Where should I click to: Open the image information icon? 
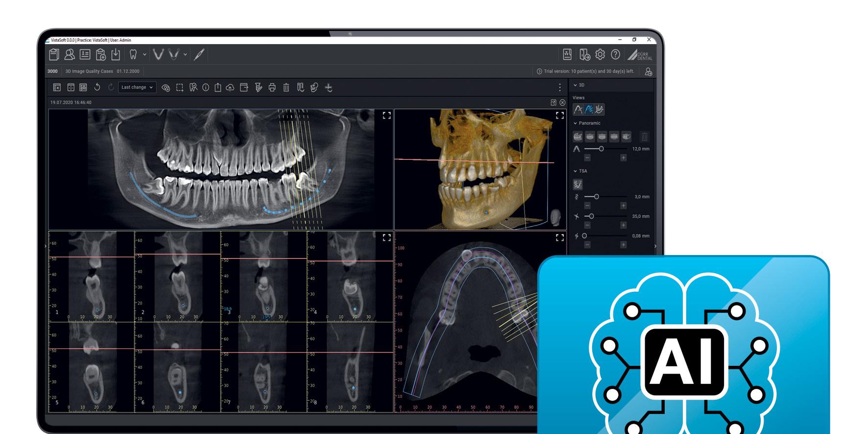click(x=206, y=87)
